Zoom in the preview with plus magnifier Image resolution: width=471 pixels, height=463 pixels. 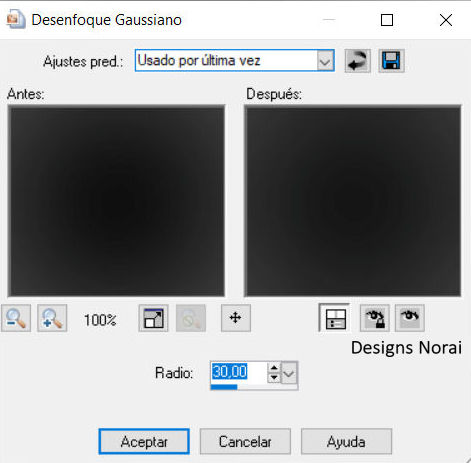(x=52, y=318)
